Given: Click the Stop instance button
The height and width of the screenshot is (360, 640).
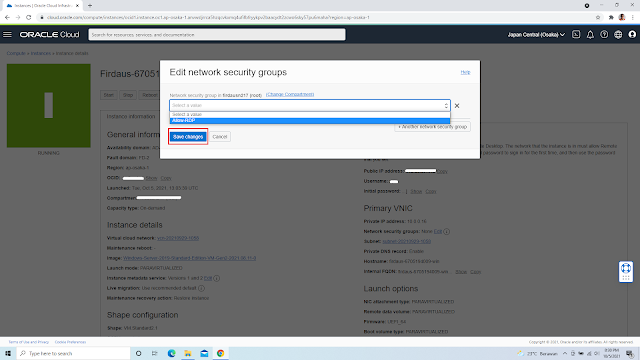Looking at the screenshot, I should pyautogui.click(x=128, y=95).
